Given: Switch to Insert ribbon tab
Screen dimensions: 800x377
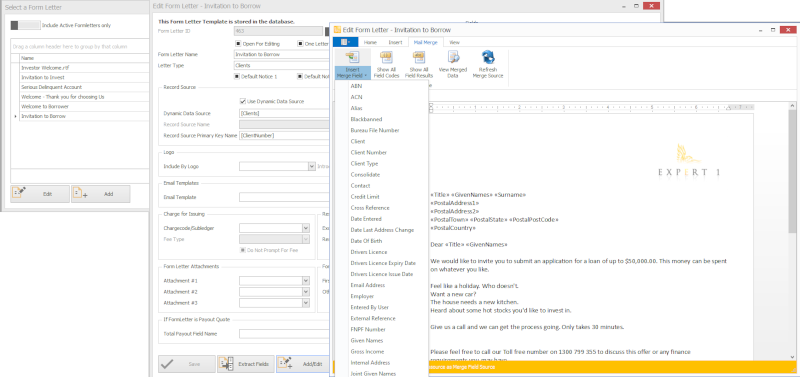Looking at the screenshot, I should 395,42.
